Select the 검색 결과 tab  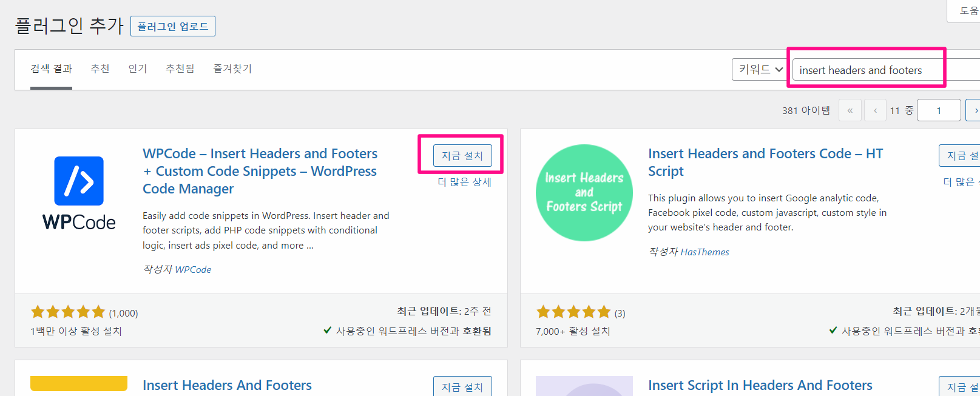tap(52, 69)
